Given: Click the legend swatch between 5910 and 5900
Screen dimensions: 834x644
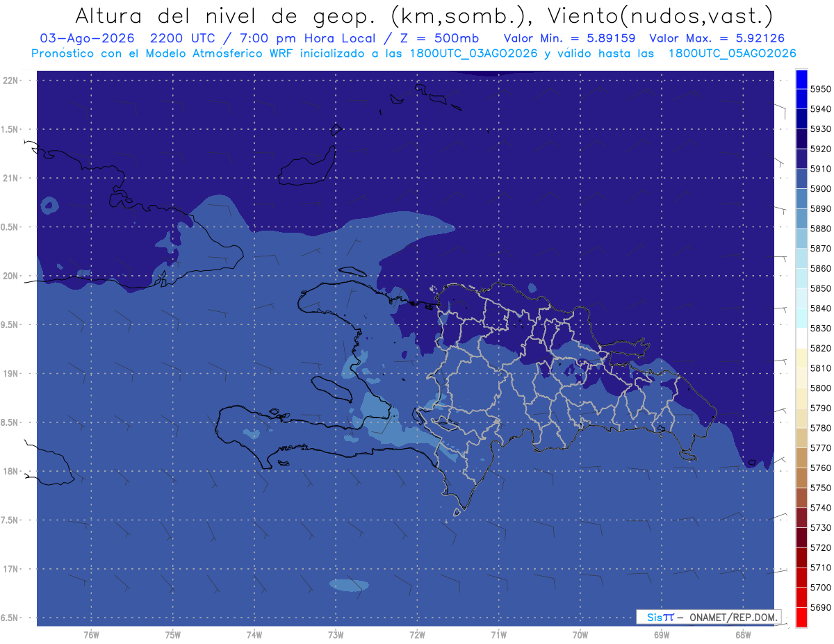Looking at the screenshot, I should coord(801,179).
